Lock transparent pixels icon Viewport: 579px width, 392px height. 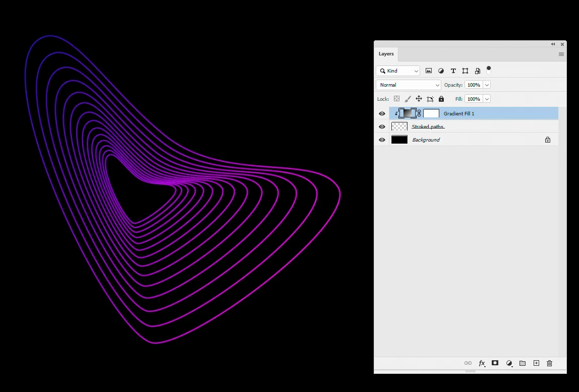(396, 99)
